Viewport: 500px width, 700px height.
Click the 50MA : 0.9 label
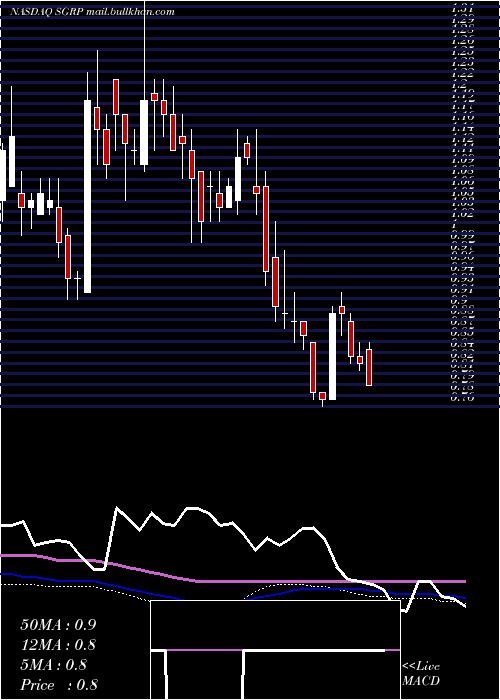click(x=58, y=625)
